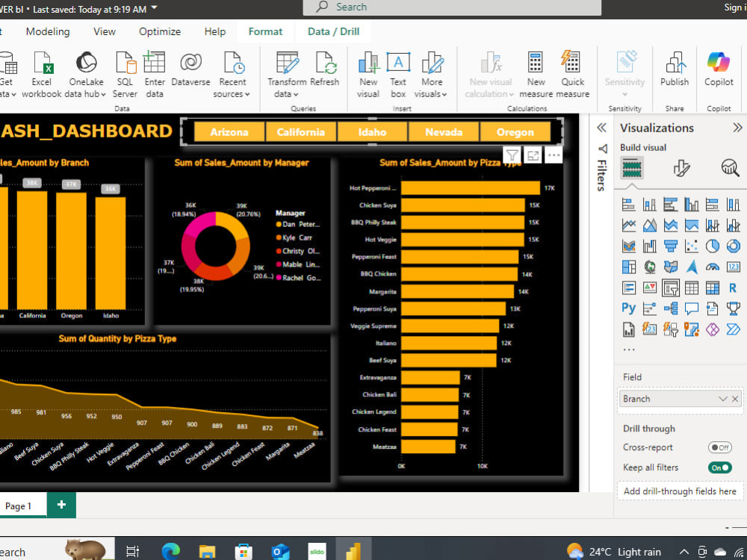This screenshot has width=747, height=560.
Task: Click the filter icon on the visual header
Action: 512,155
